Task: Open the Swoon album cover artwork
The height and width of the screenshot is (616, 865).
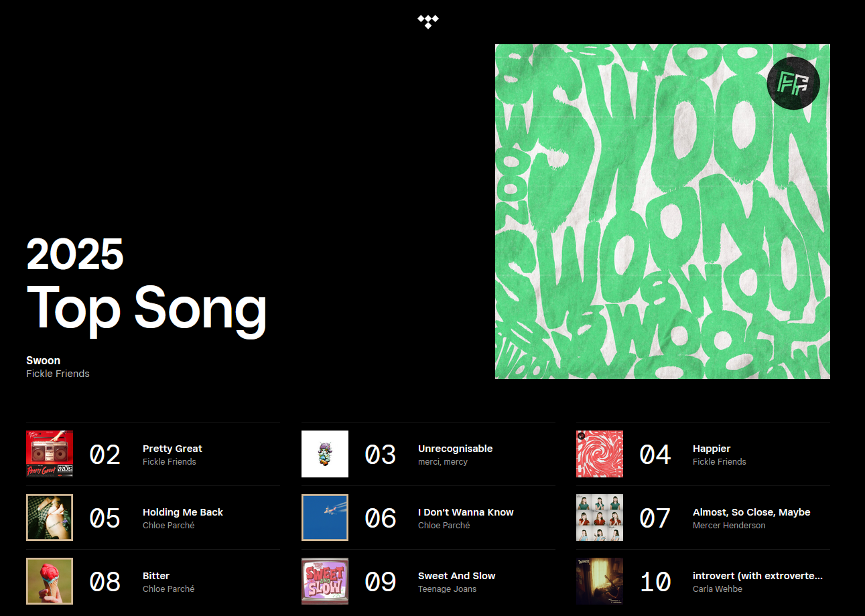Action: (x=662, y=212)
